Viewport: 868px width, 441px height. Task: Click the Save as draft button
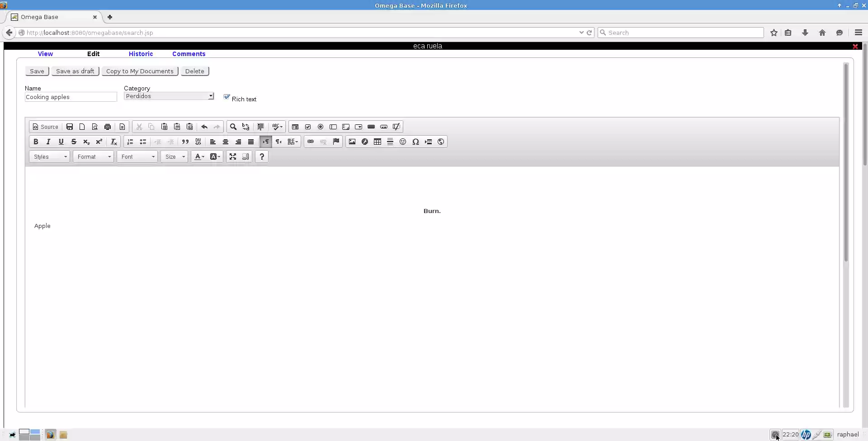[x=75, y=71]
